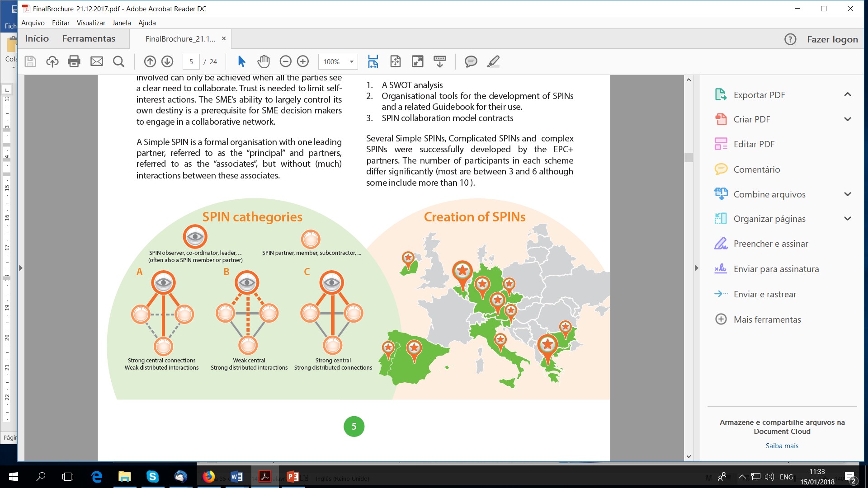Viewport: 868px width, 488px height.
Task: Open the Visualizar menu
Action: pos(91,23)
